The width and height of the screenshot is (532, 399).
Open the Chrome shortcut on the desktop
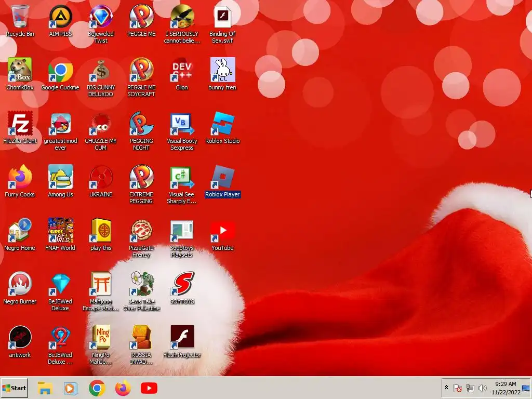[60, 74]
